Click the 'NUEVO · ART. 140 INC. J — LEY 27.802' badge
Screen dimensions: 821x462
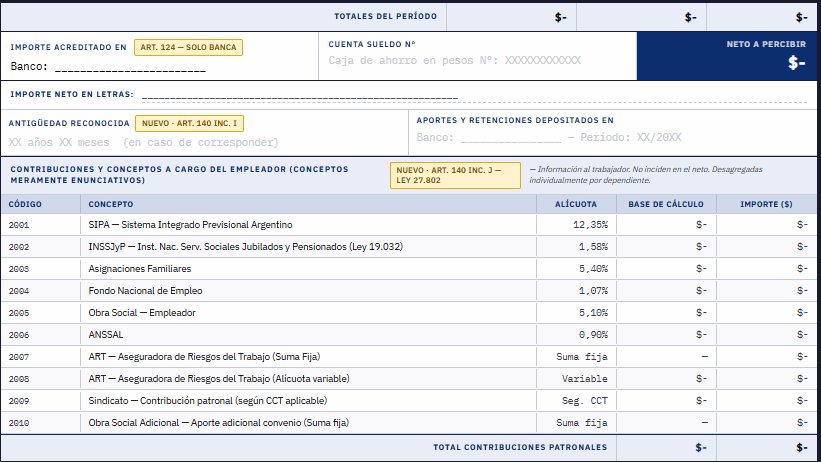tap(455, 175)
